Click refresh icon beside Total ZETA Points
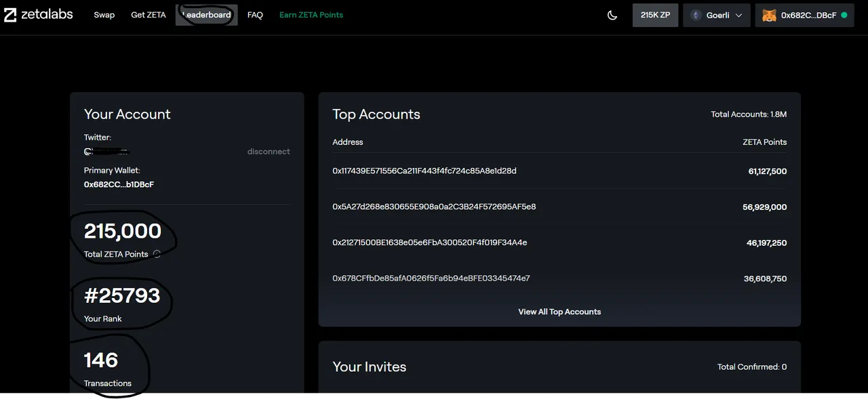 point(157,254)
